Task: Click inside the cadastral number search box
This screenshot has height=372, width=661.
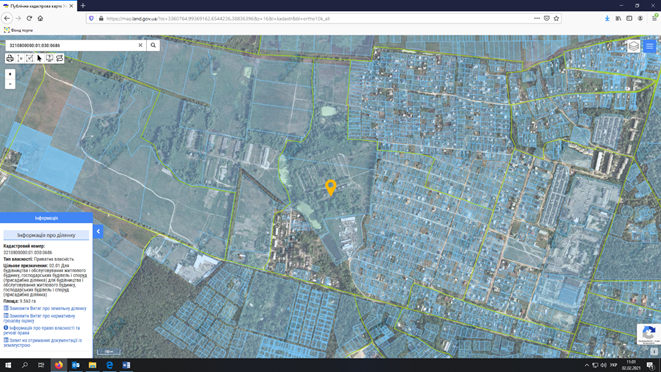Action: click(72, 45)
